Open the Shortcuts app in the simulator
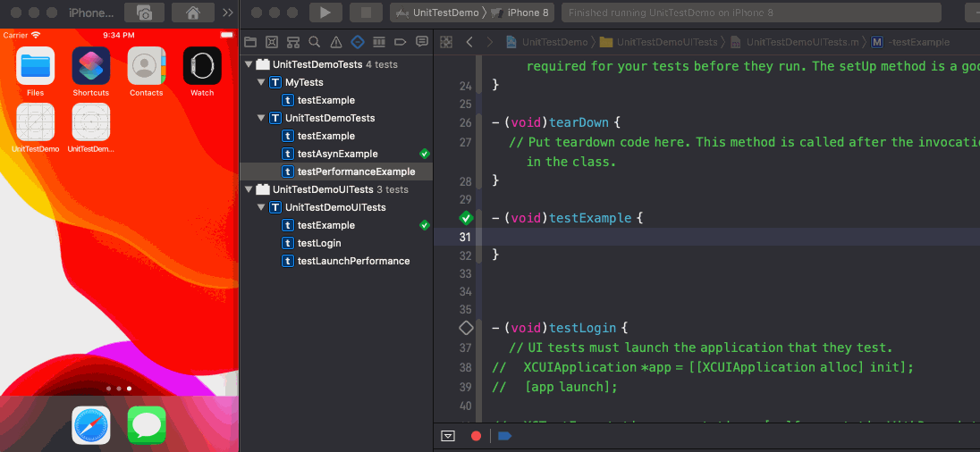Image resolution: width=980 pixels, height=452 pixels. pos(91,66)
